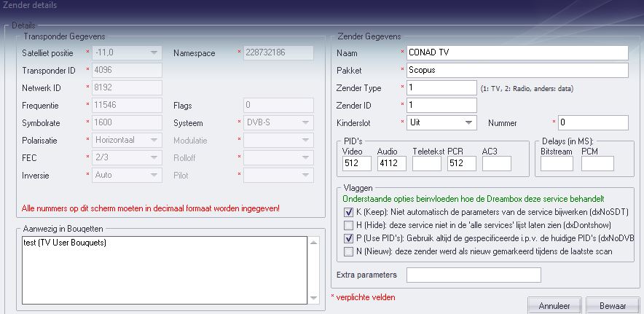Click the Audio PID field
This screenshot has height=314, width=644.
click(x=391, y=164)
